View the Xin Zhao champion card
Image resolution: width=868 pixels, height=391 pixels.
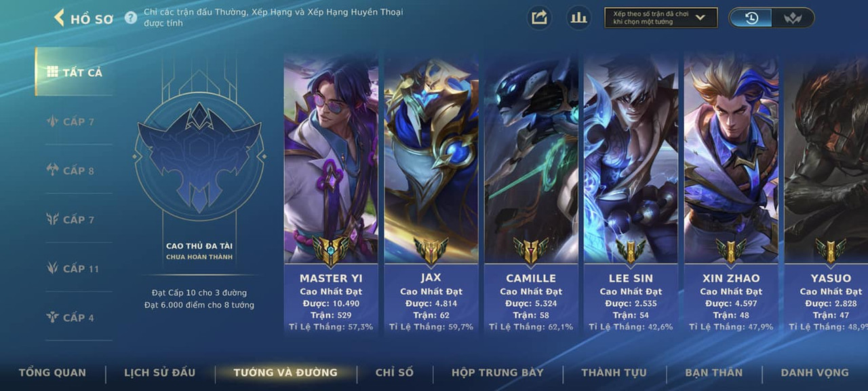(731, 196)
